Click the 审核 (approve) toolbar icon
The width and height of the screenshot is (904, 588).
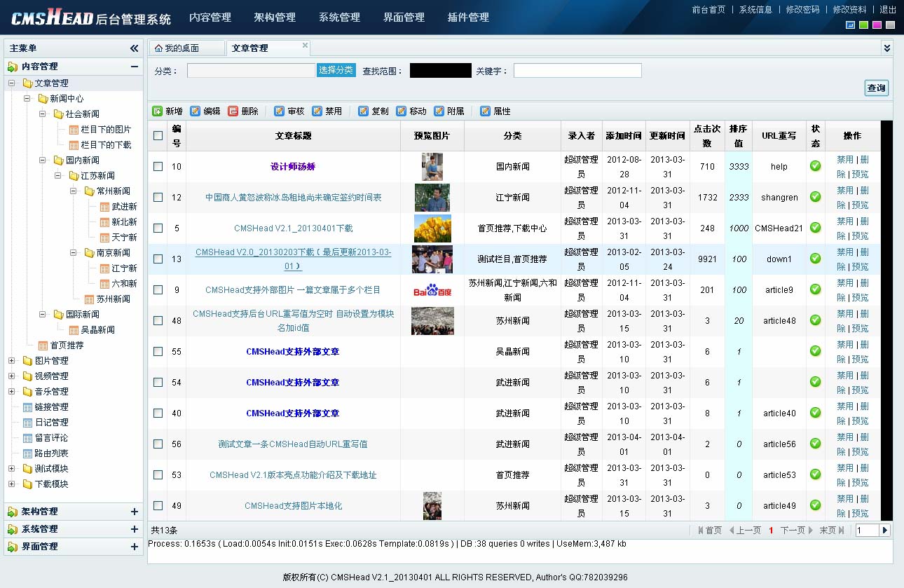pyautogui.click(x=280, y=111)
